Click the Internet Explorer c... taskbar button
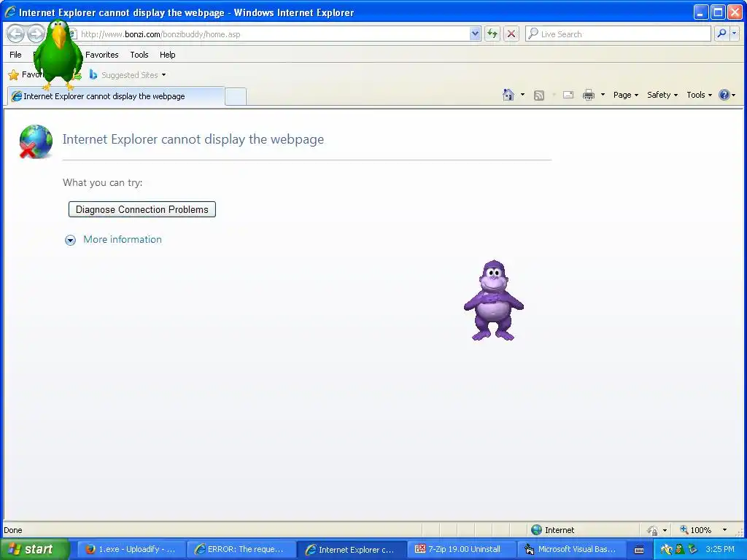Viewport: 747px width, 560px height. (x=352, y=549)
